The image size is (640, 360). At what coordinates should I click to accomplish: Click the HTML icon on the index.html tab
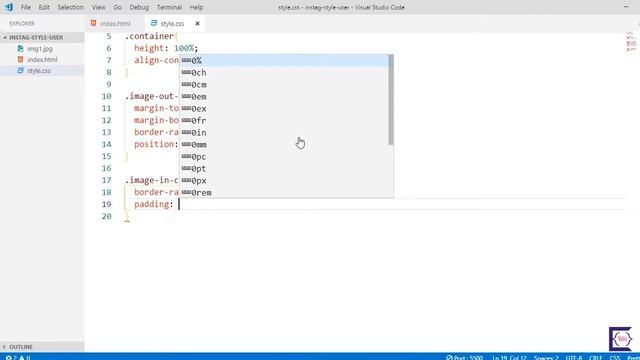(x=93, y=23)
